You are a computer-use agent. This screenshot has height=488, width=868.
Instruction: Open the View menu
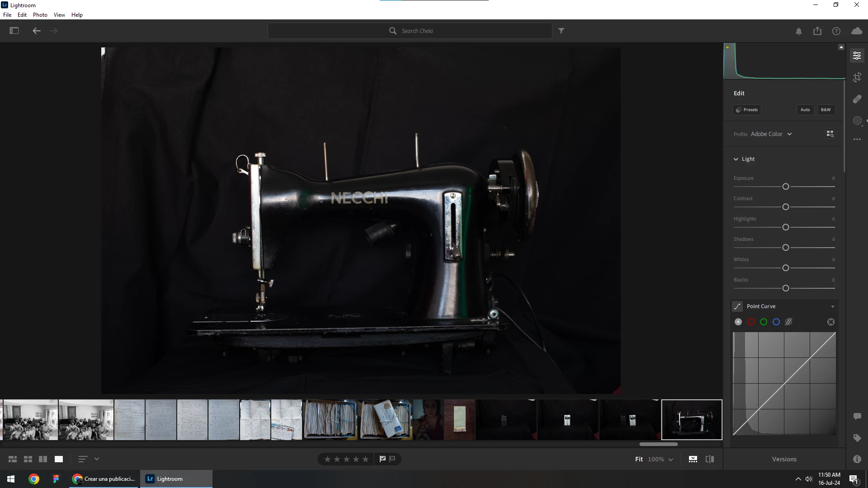[x=59, y=15]
